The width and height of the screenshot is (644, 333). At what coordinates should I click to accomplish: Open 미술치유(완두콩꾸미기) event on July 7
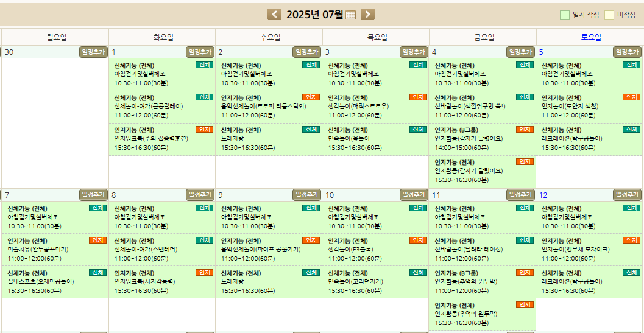tap(38, 250)
